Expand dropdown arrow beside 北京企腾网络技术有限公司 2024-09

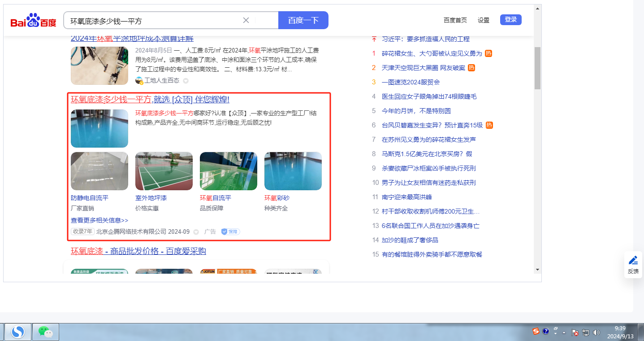(x=196, y=232)
